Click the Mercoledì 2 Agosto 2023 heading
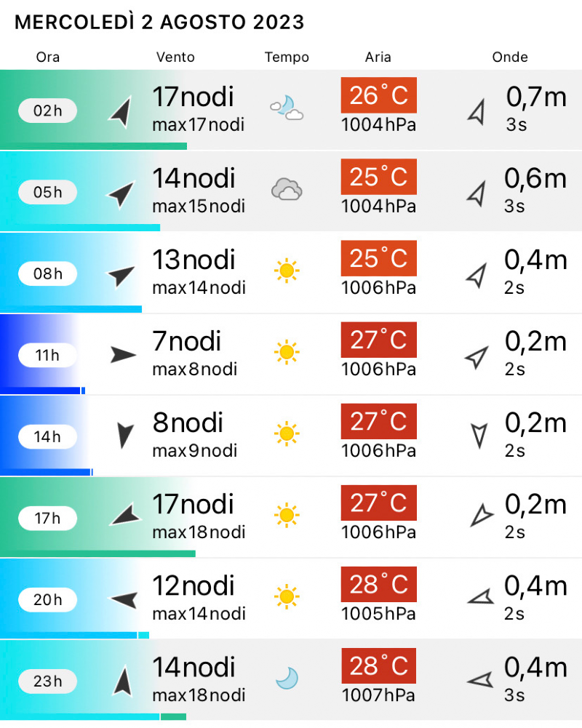Image resolution: width=582 pixels, height=728 pixels. [159, 23]
